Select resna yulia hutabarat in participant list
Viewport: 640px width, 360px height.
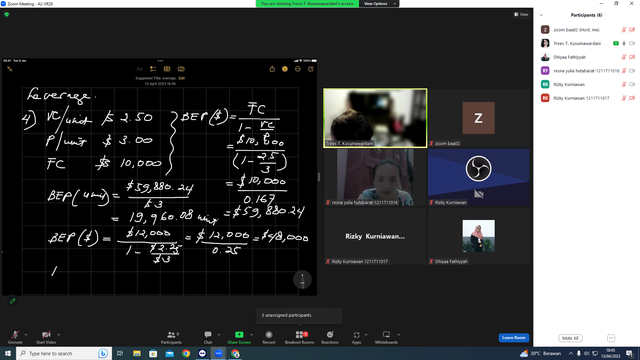(587, 71)
